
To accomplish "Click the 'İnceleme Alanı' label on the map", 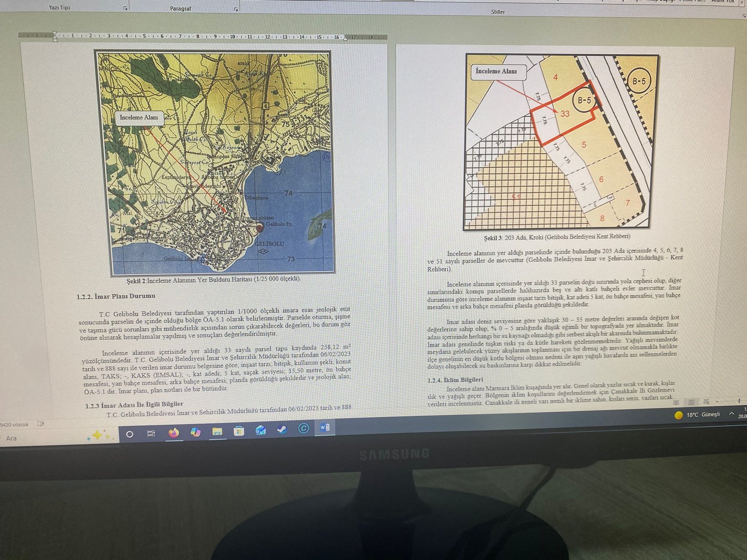I will (x=139, y=117).
